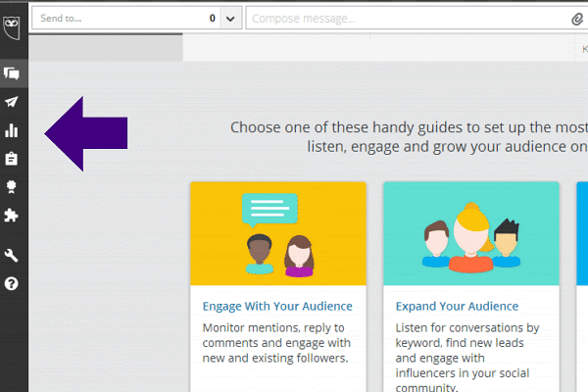Viewport: 588px width, 392px height.
Task: Open the Engage With Your Audience link
Action: point(277,306)
